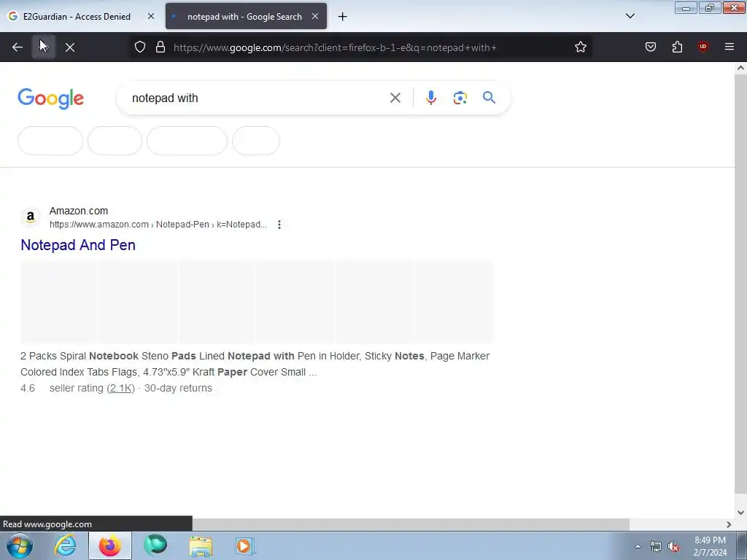Screen dimensions: 747x560
Task: Click the Google logo
Action: pyautogui.click(x=51, y=98)
